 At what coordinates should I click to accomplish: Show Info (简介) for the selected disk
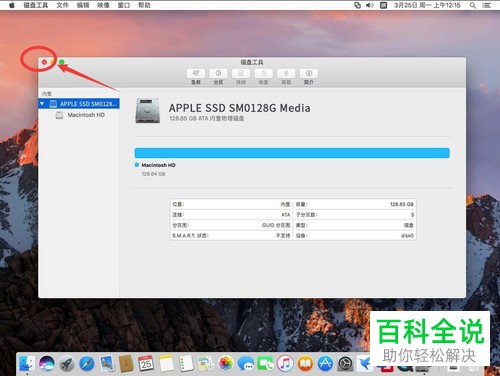point(309,73)
